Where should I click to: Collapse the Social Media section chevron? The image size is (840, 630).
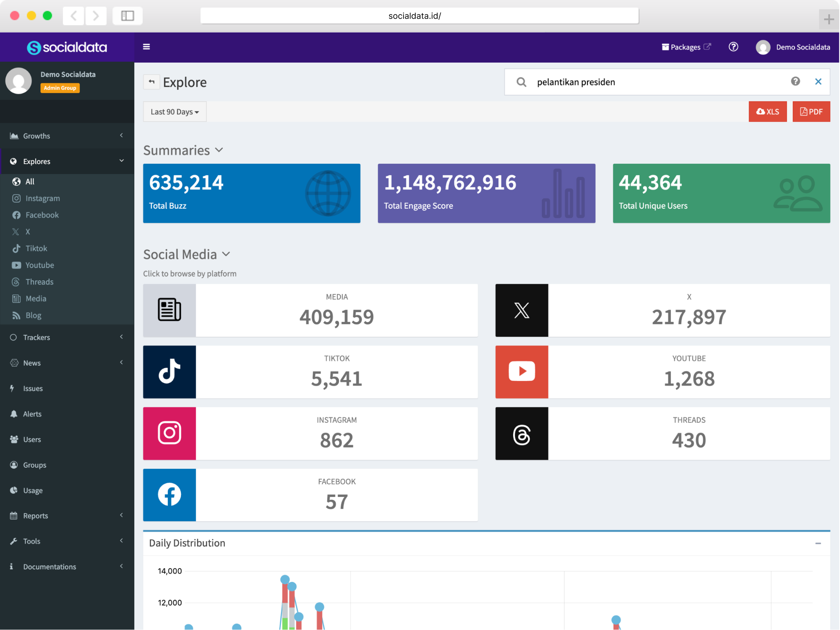tap(226, 254)
